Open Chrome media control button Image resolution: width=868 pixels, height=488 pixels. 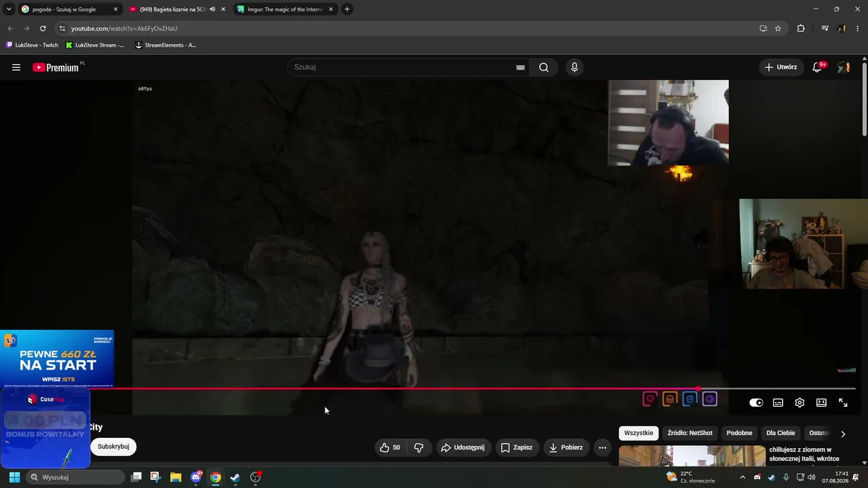click(x=825, y=28)
